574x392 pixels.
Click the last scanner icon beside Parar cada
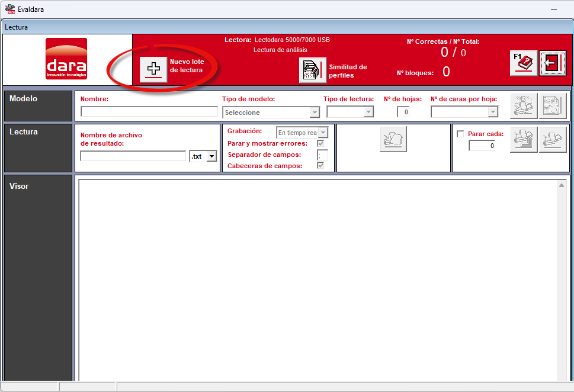coord(553,140)
